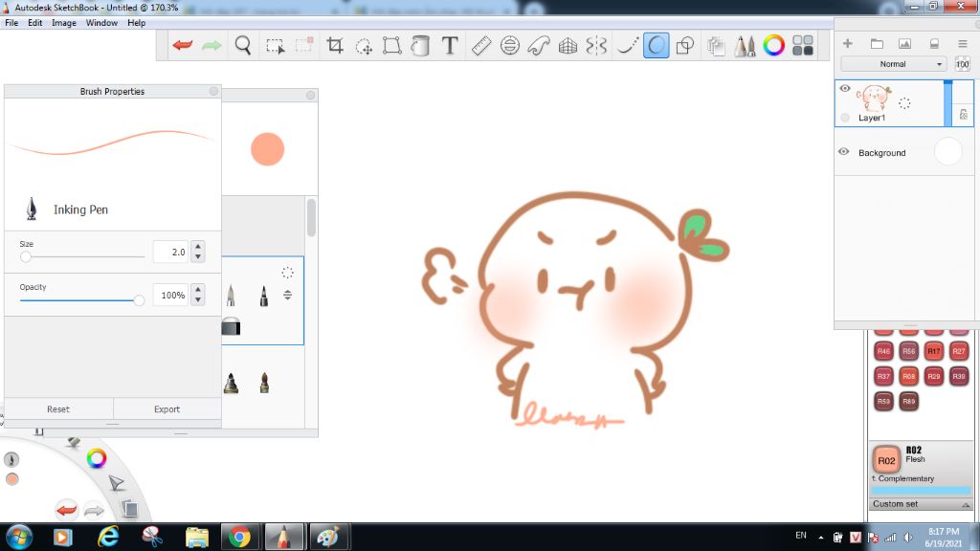This screenshot has height=551, width=980.
Task: Open the Window menu
Action: point(101,23)
